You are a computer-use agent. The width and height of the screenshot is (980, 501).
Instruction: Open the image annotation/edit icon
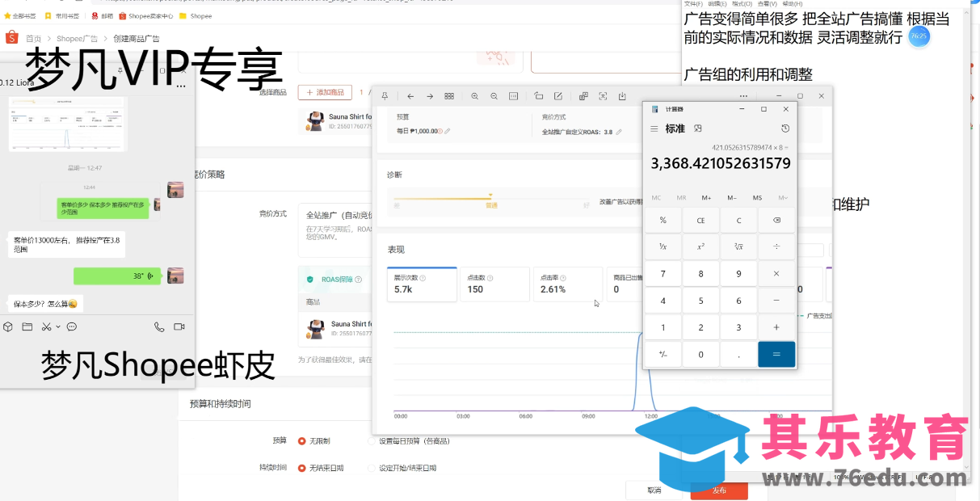pos(558,95)
